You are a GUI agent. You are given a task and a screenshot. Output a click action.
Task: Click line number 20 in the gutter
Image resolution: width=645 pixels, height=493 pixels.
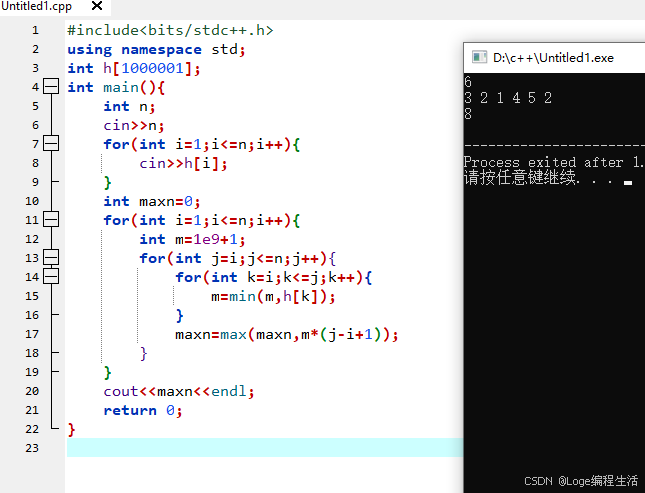point(32,391)
